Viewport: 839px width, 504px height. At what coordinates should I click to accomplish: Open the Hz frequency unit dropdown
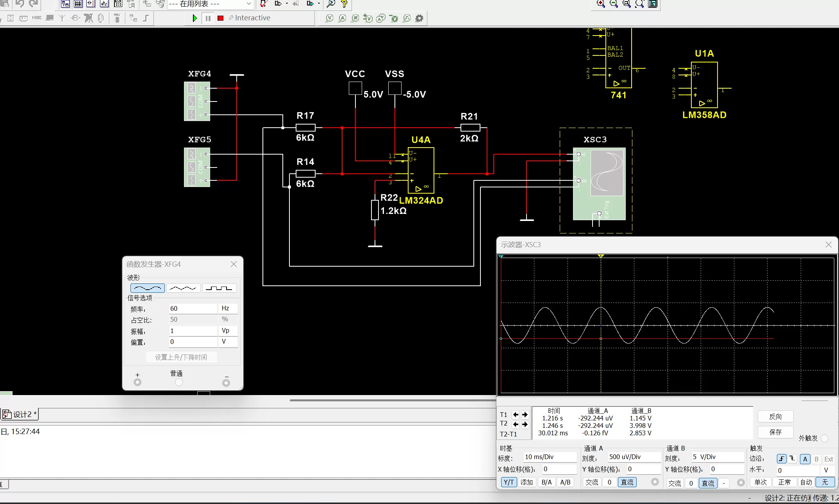(x=228, y=308)
